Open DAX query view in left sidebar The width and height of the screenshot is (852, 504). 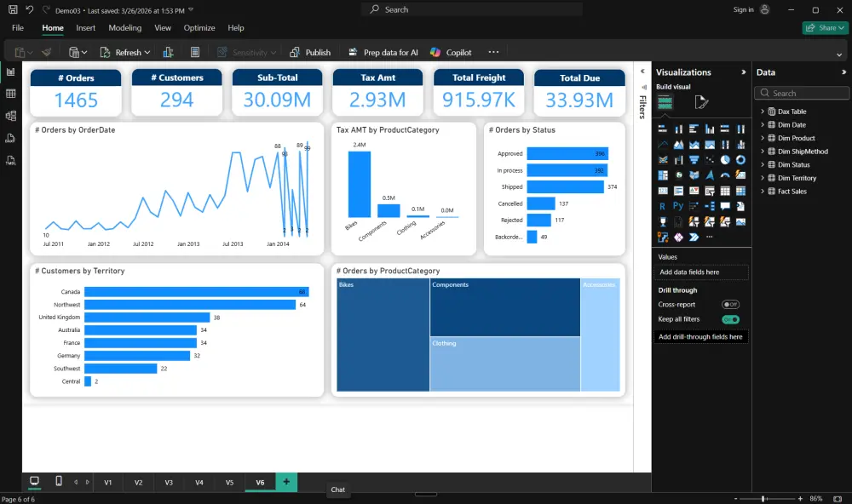(10, 138)
